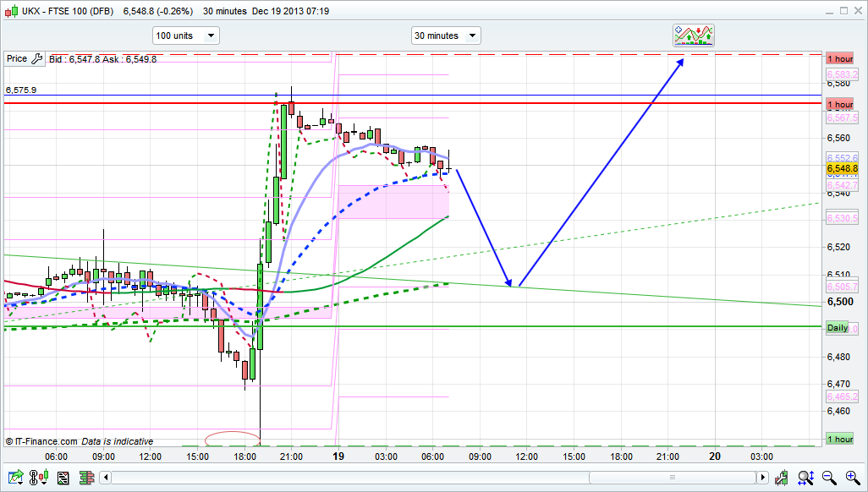Click the wrench settings icon beside Price
This screenshot has height=492, width=868.
point(36,59)
